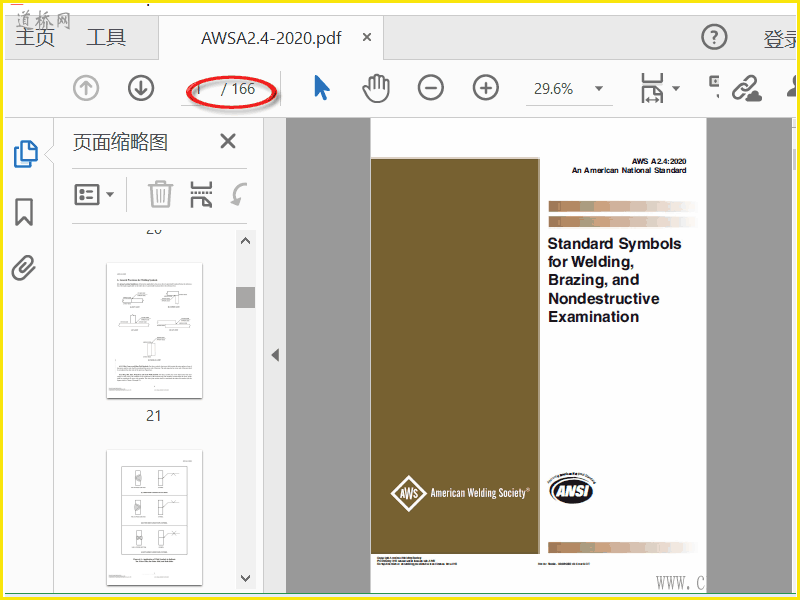Collapse the navigation pane with left triangle

coord(275,355)
